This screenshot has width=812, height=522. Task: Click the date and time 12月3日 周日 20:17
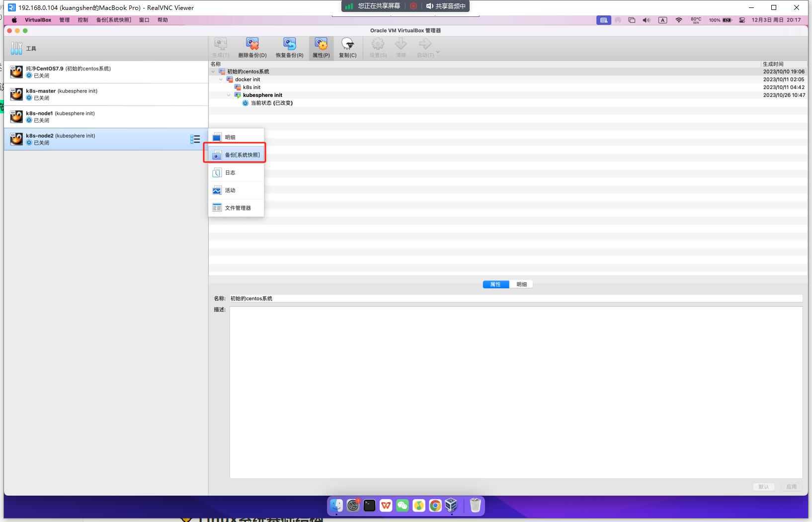pyautogui.click(x=776, y=20)
